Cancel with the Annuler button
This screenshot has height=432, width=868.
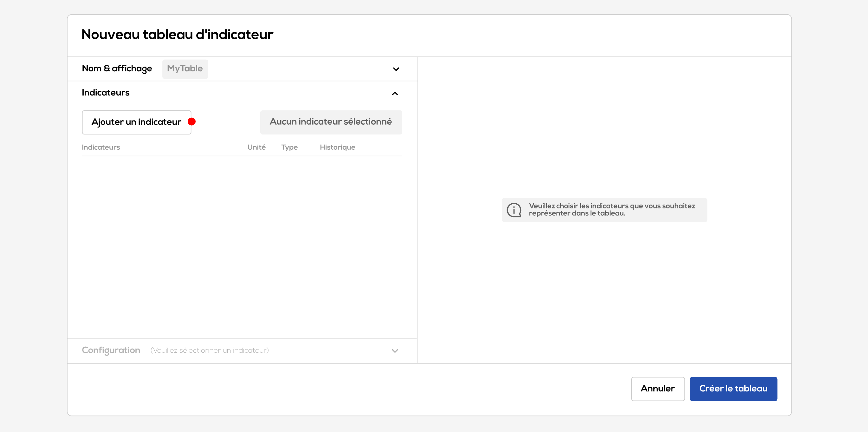(x=657, y=389)
